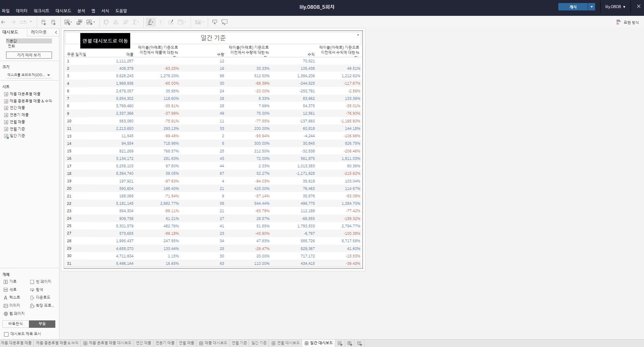Open the 파일 menu
The height and width of the screenshot is (347, 644).
click(x=6, y=11)
